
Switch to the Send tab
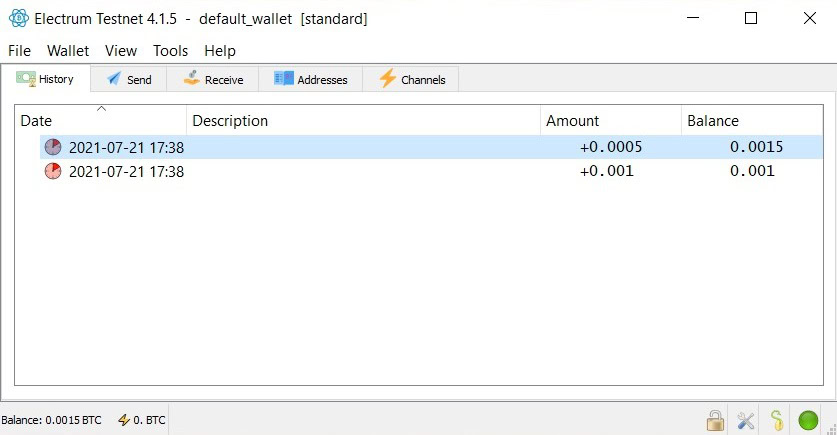[x=129, y=80]
